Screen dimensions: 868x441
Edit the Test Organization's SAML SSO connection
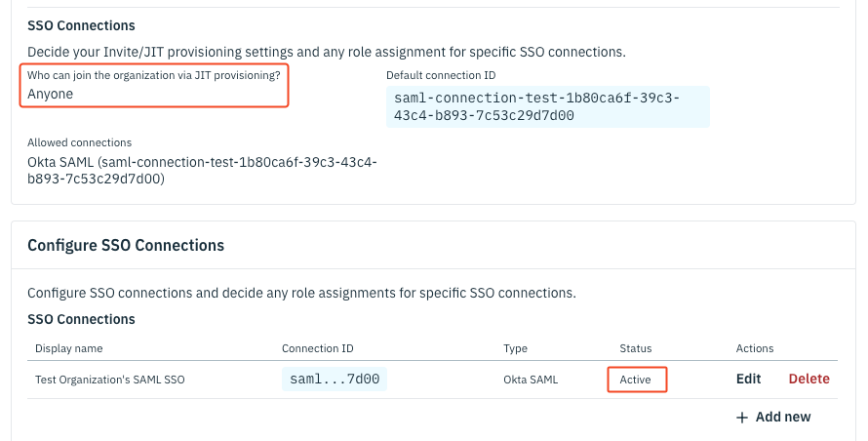(x=748, y=379)
